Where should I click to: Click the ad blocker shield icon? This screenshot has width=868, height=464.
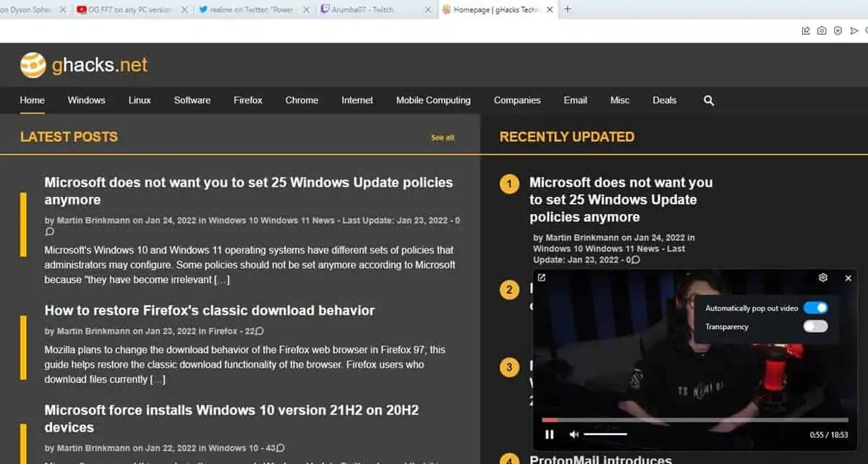pos(838,30)
